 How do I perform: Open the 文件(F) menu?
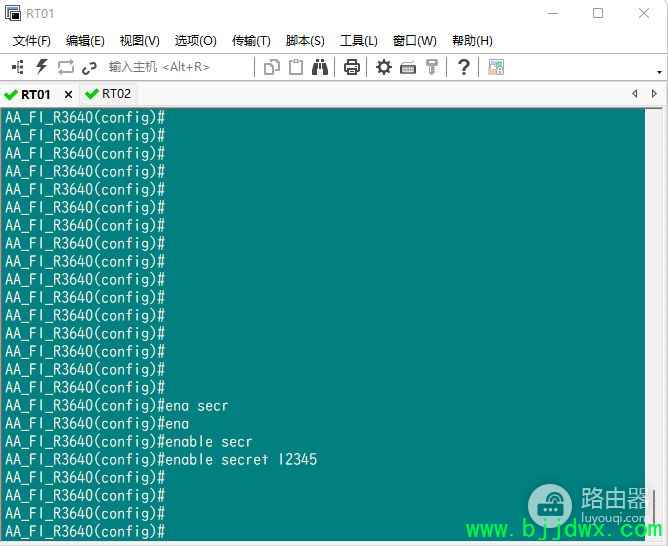tap(32, 41)
